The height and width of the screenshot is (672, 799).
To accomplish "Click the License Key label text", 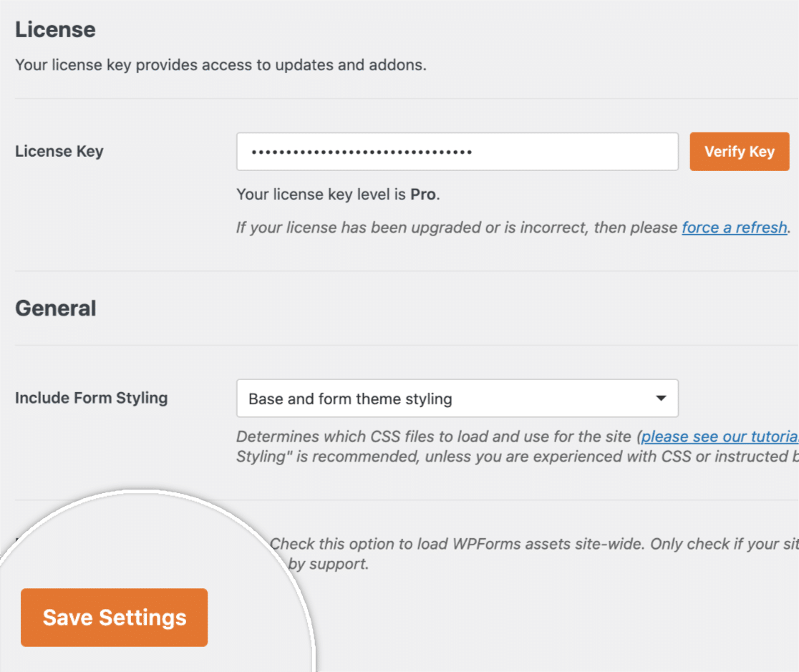I will click(59, 151).
